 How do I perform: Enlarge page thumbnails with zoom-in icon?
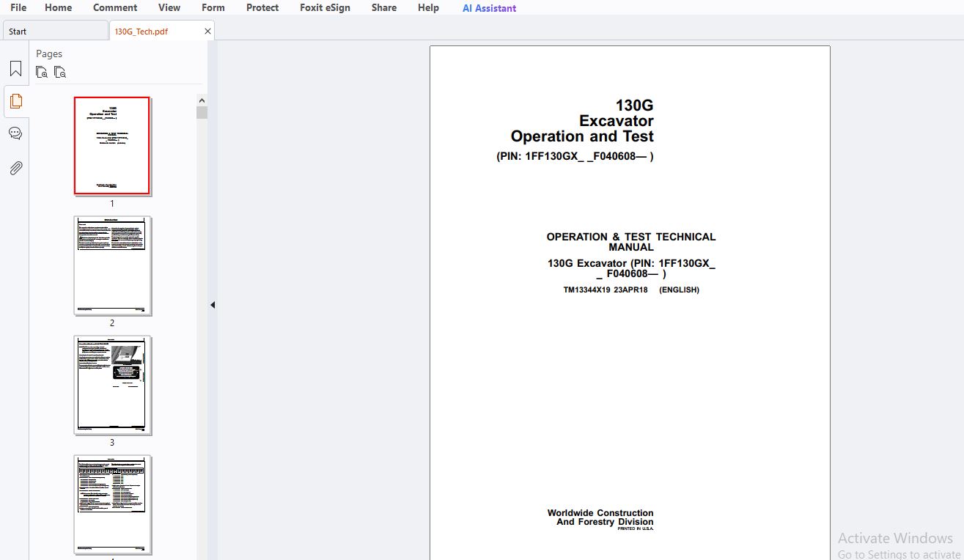pyautogui.click(x=42, y=72)
